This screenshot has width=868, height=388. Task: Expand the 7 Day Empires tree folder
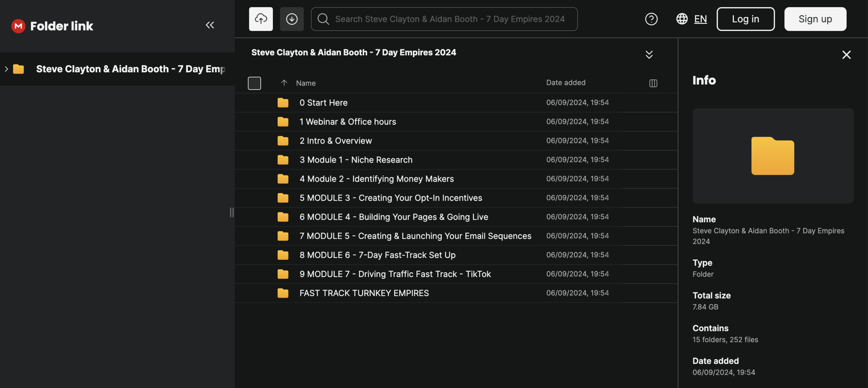click(x=6, y=69)
